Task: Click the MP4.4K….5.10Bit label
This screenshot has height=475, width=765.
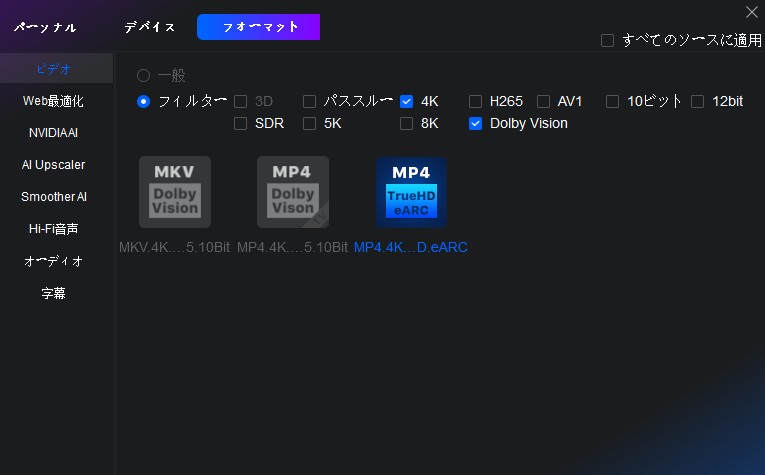Action: pyautogui.click(x=293, y=247)
